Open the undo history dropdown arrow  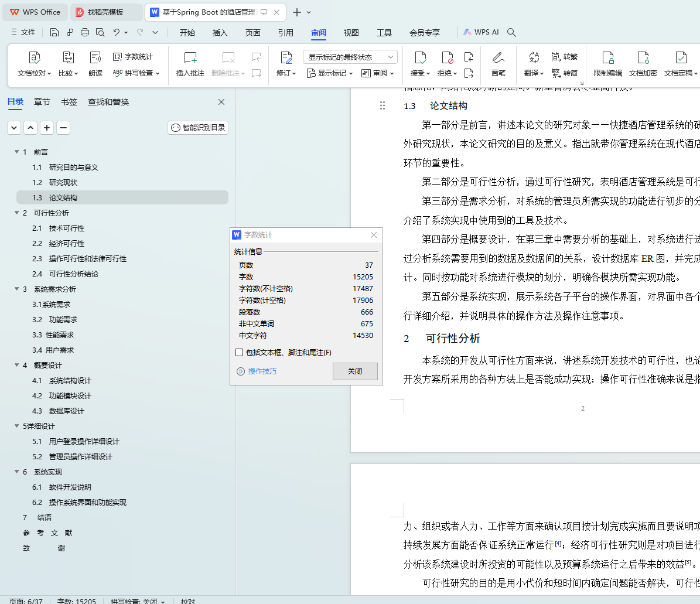coord(127,32)
